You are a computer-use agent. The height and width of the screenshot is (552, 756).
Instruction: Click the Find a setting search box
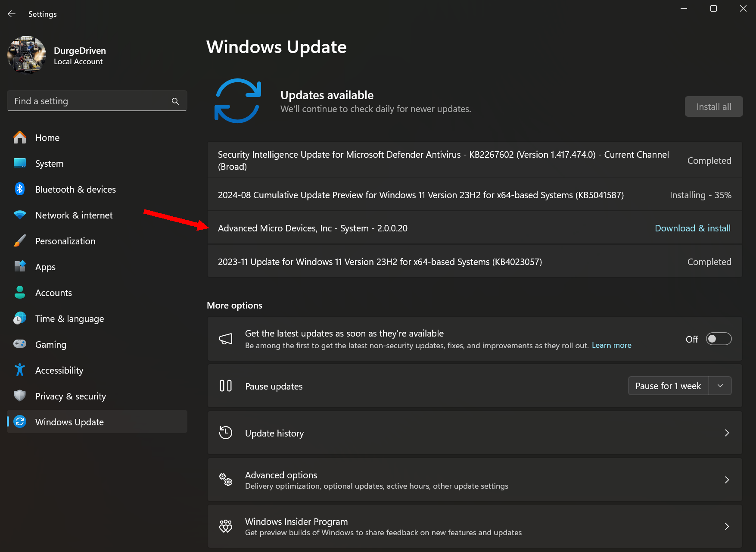click(x=97, y=101)
